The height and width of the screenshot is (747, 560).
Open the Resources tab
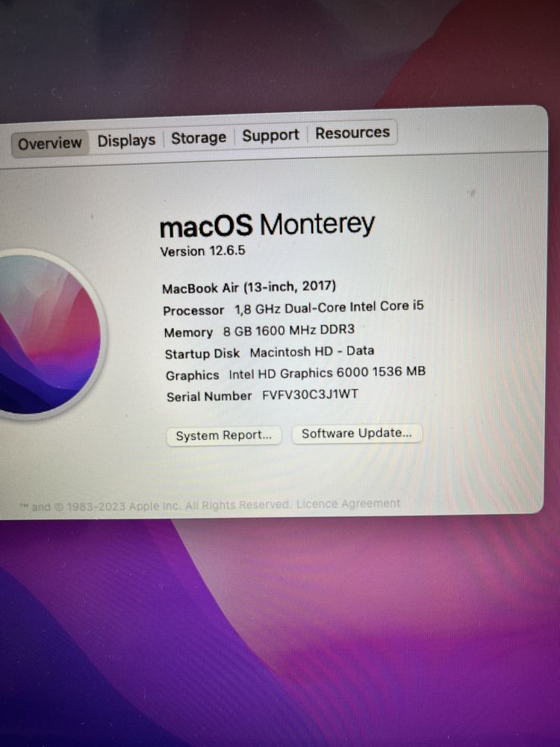[x=352, y=133]
